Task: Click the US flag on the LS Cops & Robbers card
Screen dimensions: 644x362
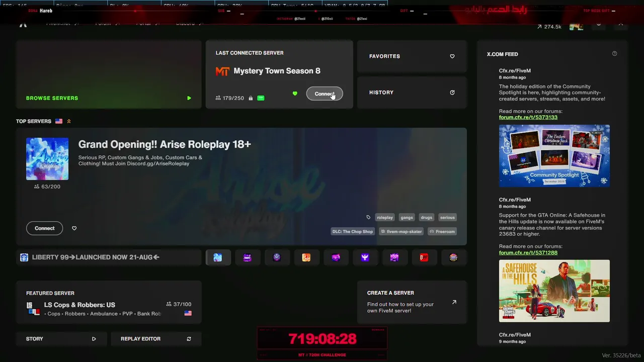Action: (188, 313)
